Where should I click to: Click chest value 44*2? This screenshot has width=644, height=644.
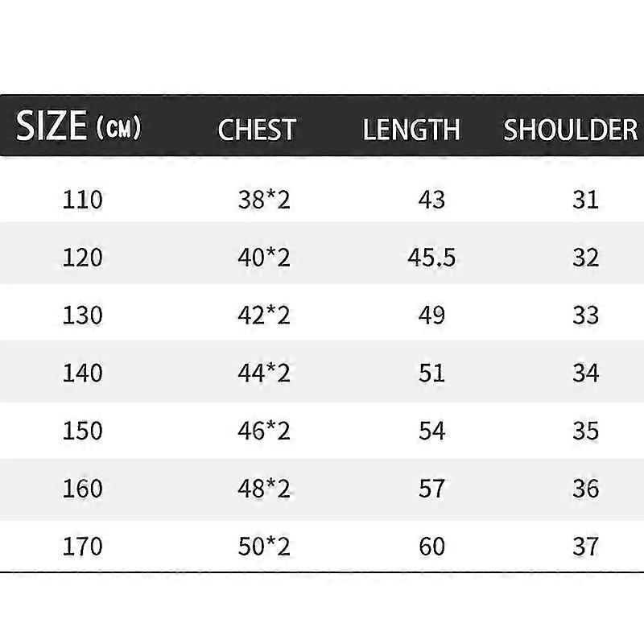click(x=264, y=374)
